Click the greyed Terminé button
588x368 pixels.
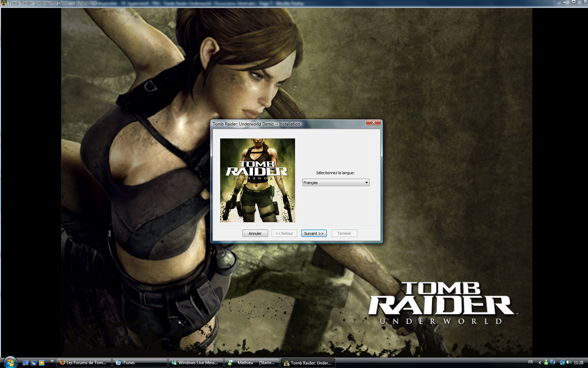click(344, 233)
